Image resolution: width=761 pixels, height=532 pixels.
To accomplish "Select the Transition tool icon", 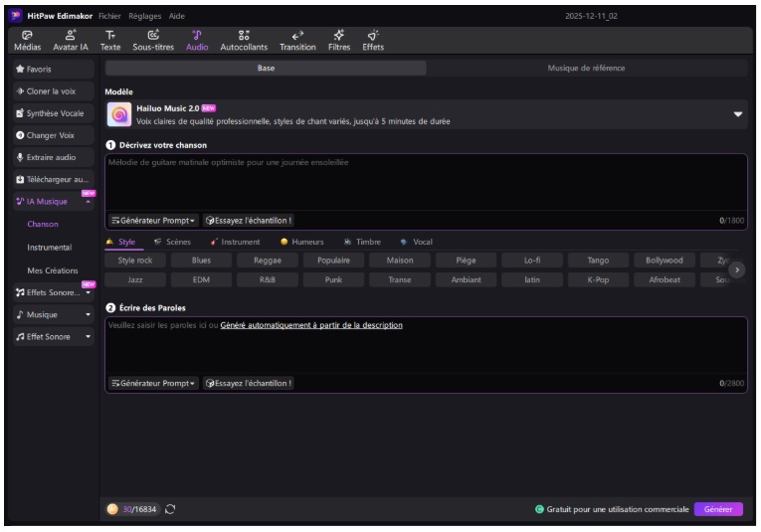I will click(297, 40).
